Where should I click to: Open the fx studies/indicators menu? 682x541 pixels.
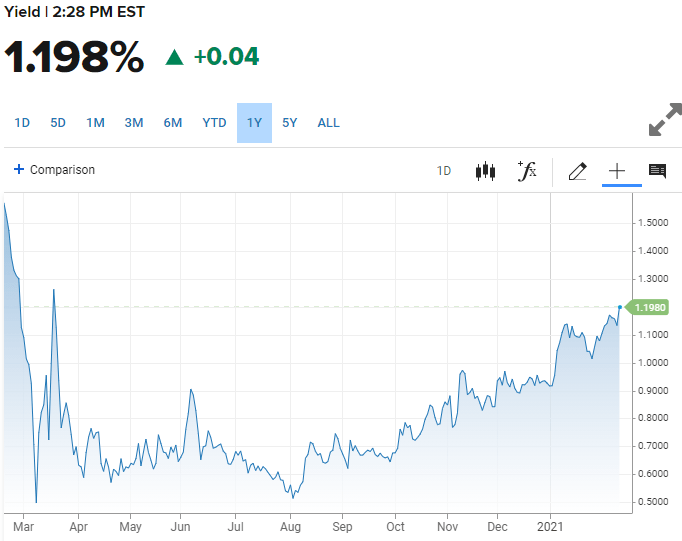(527, 170)
